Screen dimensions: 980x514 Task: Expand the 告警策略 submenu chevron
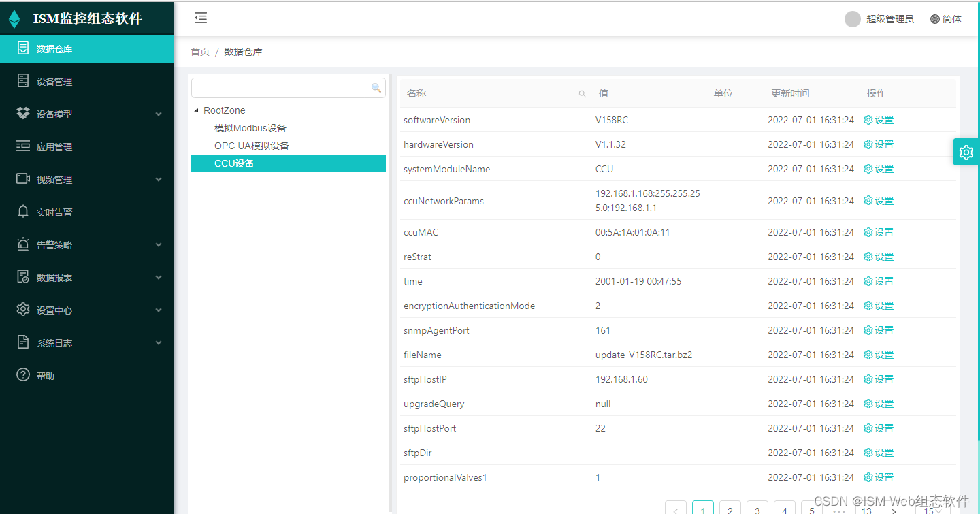point(159,245)
